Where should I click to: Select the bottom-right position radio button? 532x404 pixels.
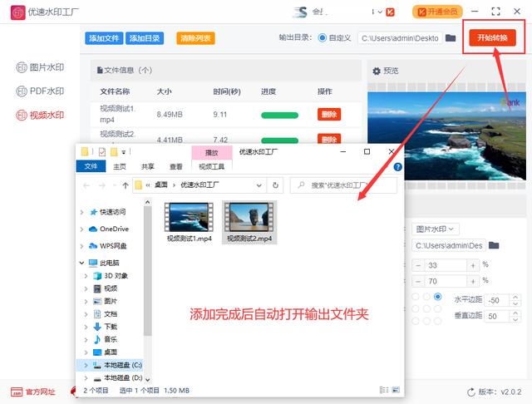(x=438, y=321)
